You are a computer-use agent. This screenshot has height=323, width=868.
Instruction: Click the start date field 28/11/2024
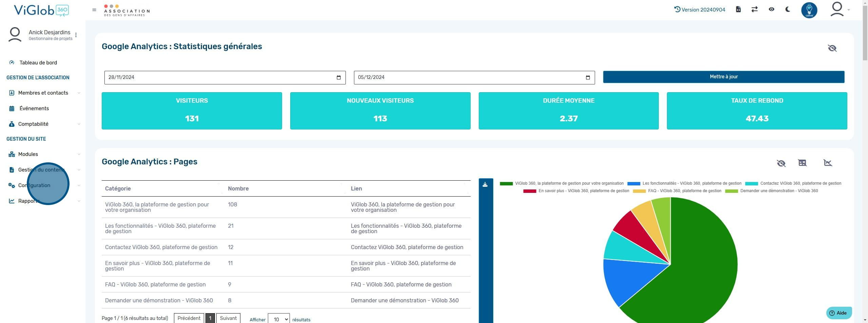(x=225, y=78)
